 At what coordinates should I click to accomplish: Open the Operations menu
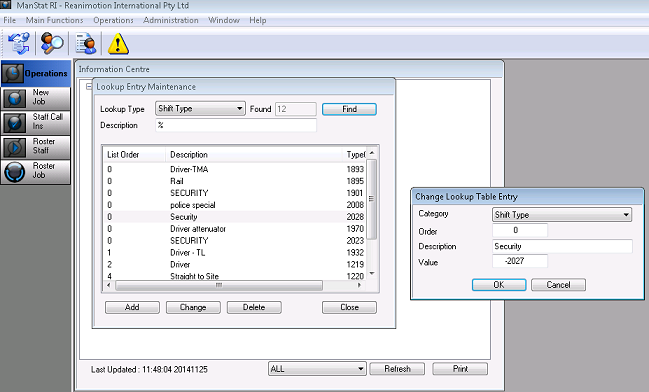pos(113,20)
